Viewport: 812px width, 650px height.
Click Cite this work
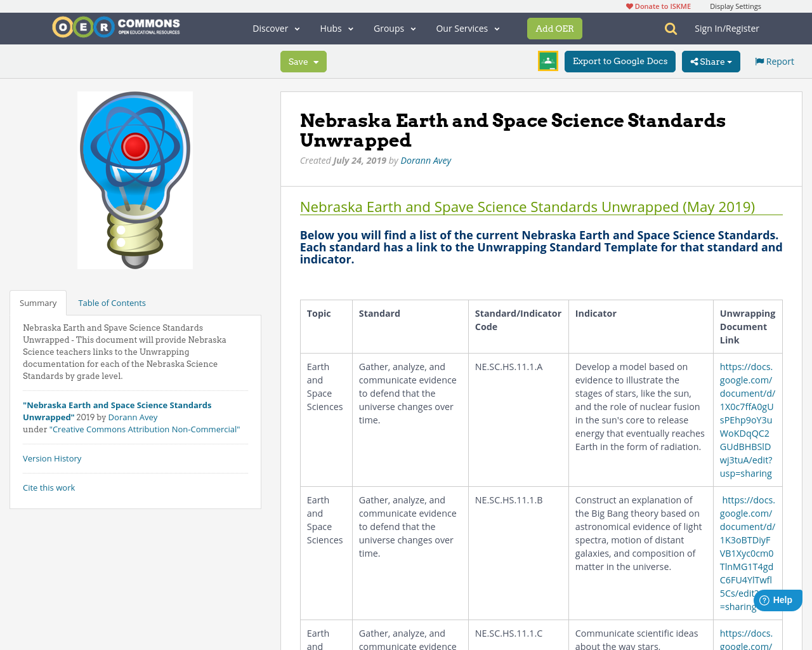[x=49, y=487]
